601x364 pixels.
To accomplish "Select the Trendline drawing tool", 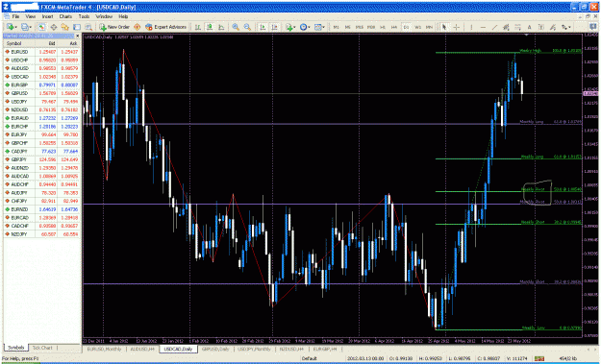I will pyautogui.click(x=495, y=27).
